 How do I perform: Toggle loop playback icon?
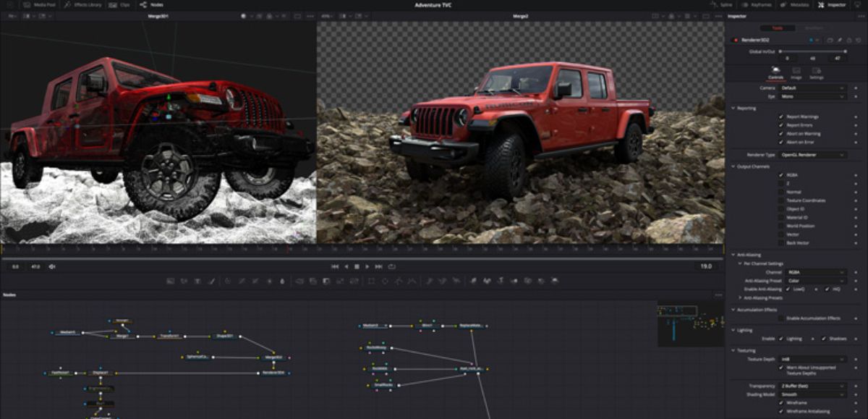391,266
